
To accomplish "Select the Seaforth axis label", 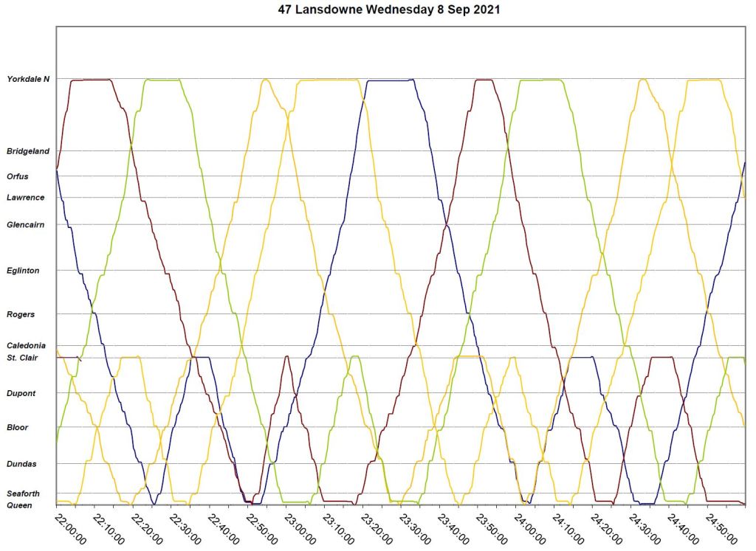I will pyautogui.click(x=24, y=493).
